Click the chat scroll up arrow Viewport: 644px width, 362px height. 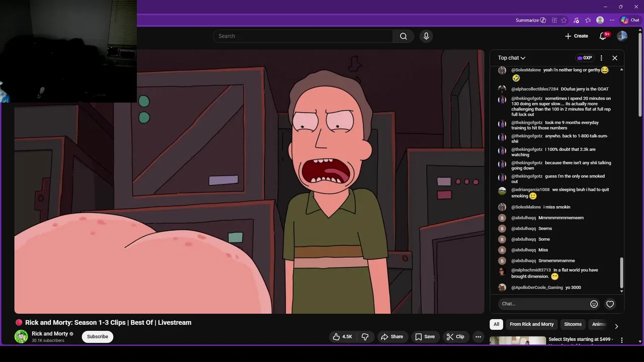pyautogui.click(x=622, y=69)
